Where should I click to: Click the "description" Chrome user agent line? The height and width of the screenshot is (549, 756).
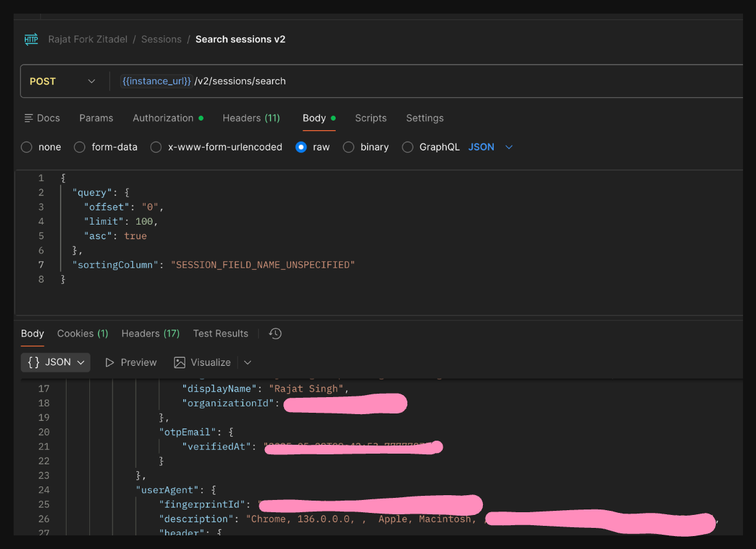[439, 519]
